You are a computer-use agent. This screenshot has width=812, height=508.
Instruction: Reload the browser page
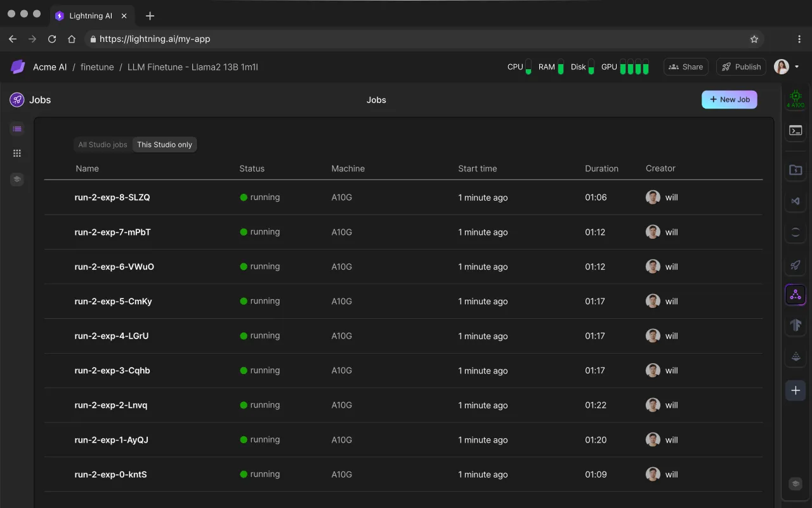[x=52, y=39]
